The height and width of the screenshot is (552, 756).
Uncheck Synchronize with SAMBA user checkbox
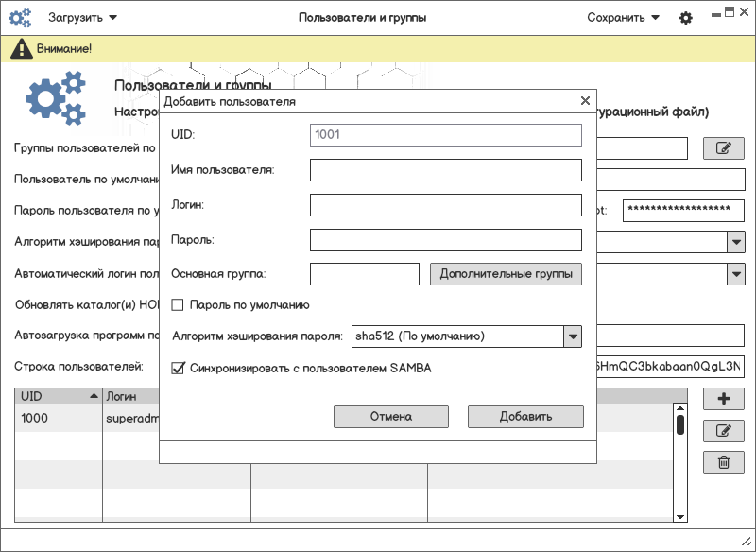pyautogui.click(x=178, y=369)
